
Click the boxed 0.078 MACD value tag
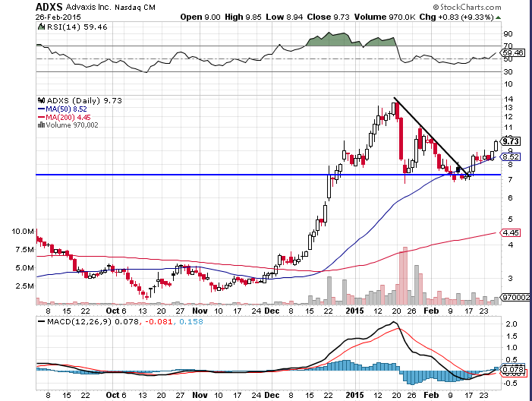(x=513, y=369)
